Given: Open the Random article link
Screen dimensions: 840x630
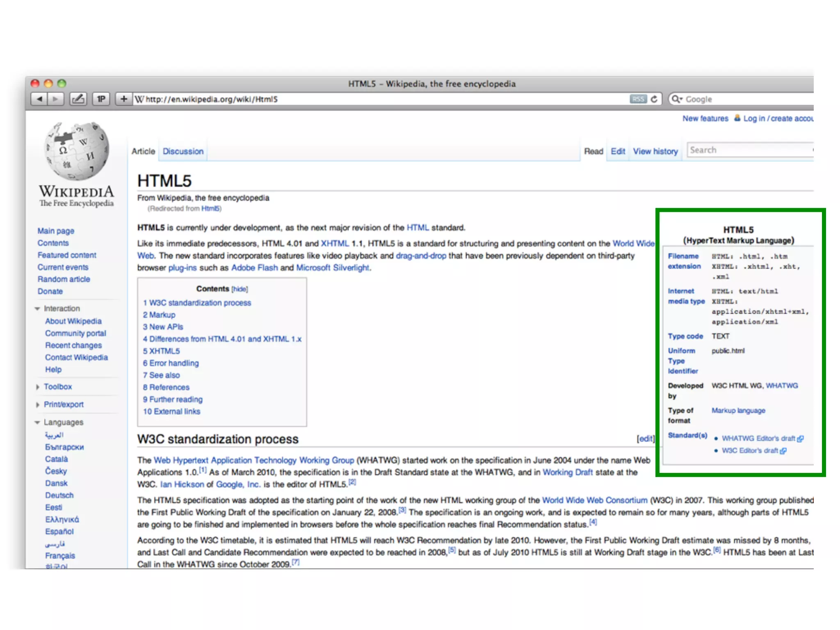Looking at the screenshot, I should 64,279.
